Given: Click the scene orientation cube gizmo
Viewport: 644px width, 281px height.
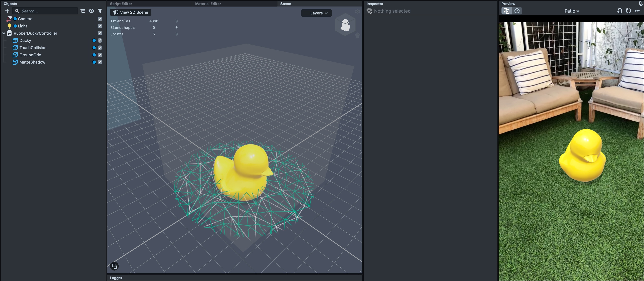Looking at the screenshot, I should coord(345,25).
